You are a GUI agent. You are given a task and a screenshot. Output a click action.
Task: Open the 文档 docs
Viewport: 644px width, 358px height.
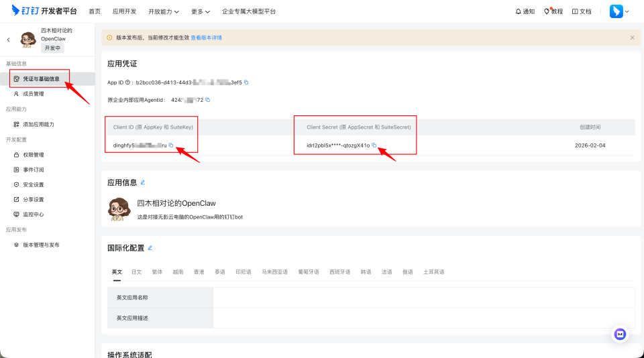click(582, 11)
